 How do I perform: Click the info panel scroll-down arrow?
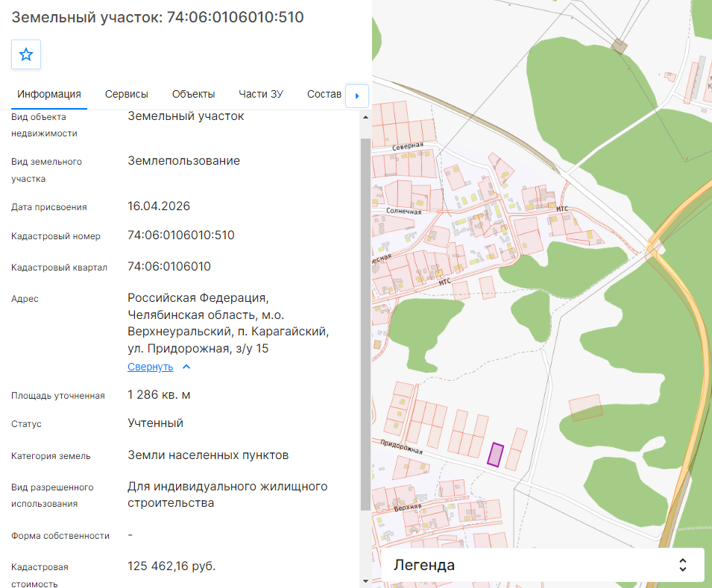point(365,581)
